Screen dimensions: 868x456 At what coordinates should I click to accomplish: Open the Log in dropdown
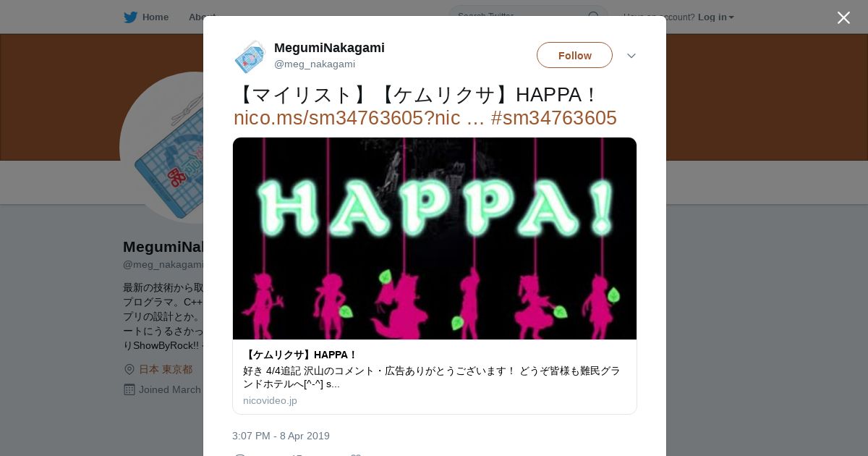715,17
